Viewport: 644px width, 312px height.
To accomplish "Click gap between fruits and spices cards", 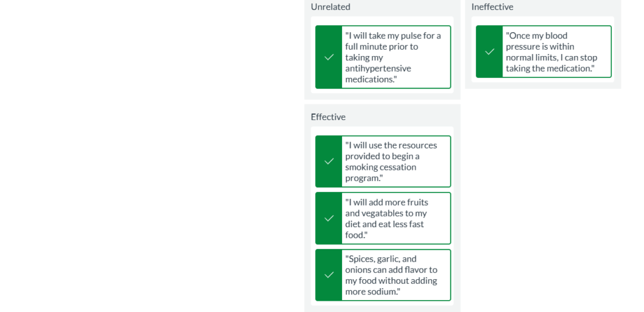I will click(x=383, y=247).
